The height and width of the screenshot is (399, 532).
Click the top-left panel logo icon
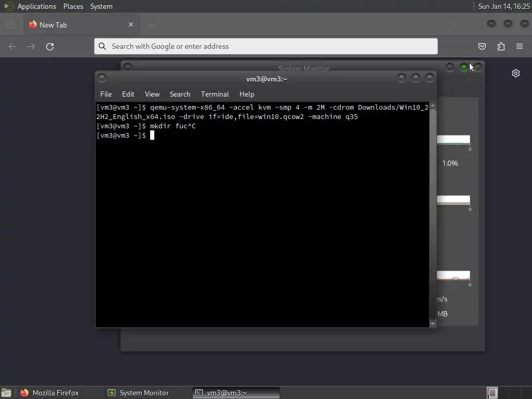coord(8,6)
